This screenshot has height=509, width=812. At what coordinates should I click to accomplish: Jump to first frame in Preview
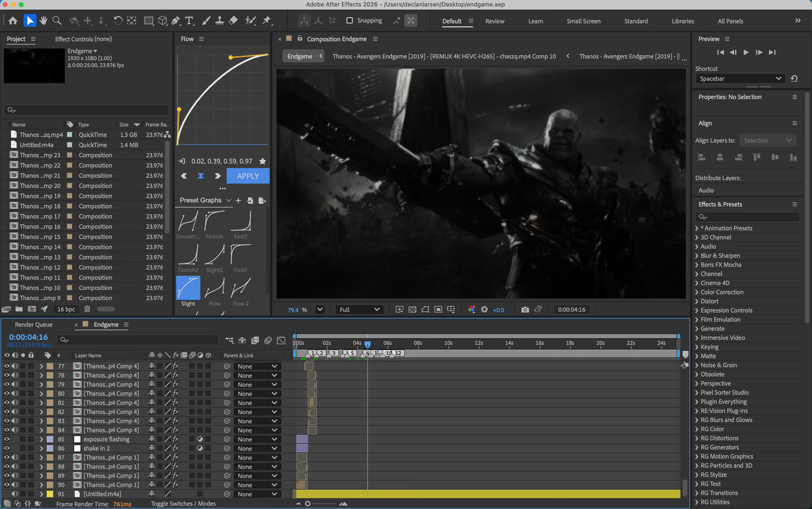[x=720, y=52]
